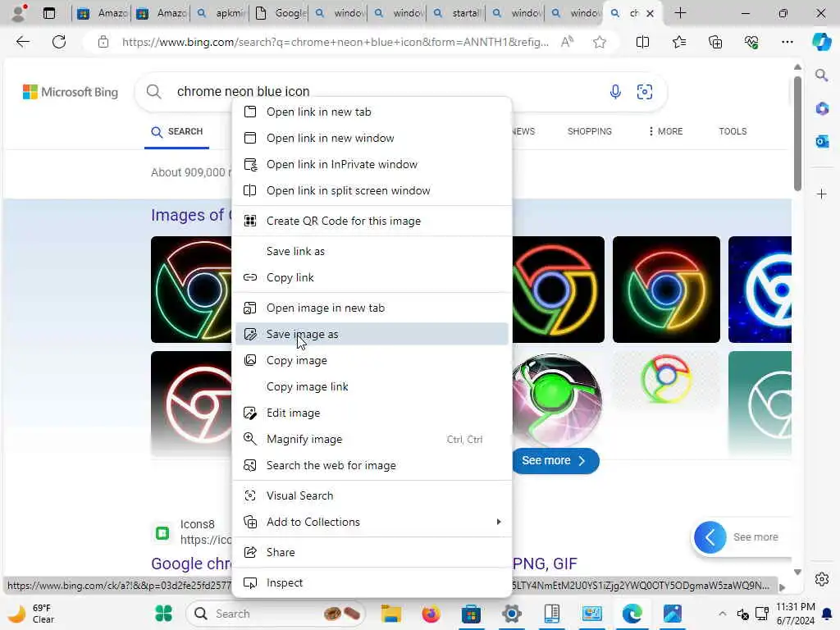Viewport: 840px width, 630px height.
Task: Open the MORE dropdown in Bing tabs
Action: pos(665,131)
